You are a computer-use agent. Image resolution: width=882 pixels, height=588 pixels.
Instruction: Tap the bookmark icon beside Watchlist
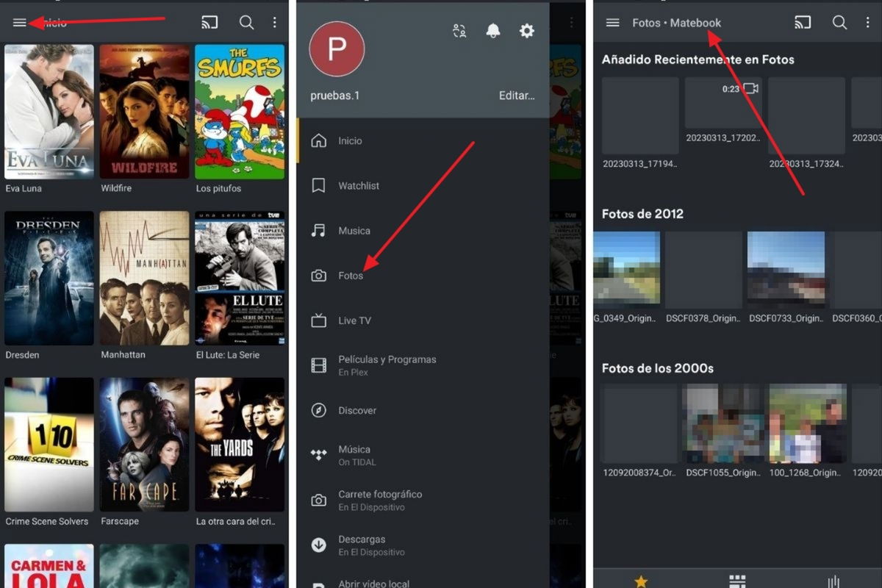(x=318, y=186)
